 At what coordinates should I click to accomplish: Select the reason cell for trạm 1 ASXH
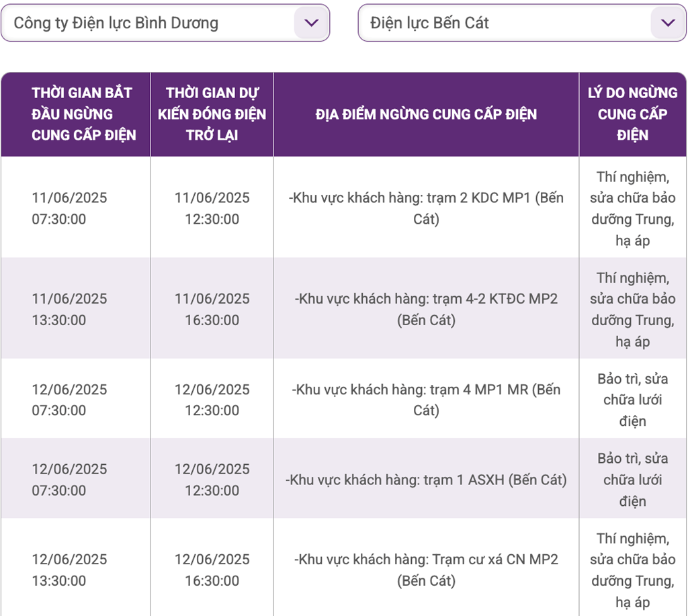coord(632,480)
